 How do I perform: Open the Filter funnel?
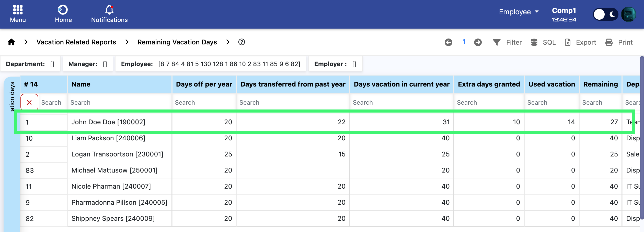(x=507, y=42)
